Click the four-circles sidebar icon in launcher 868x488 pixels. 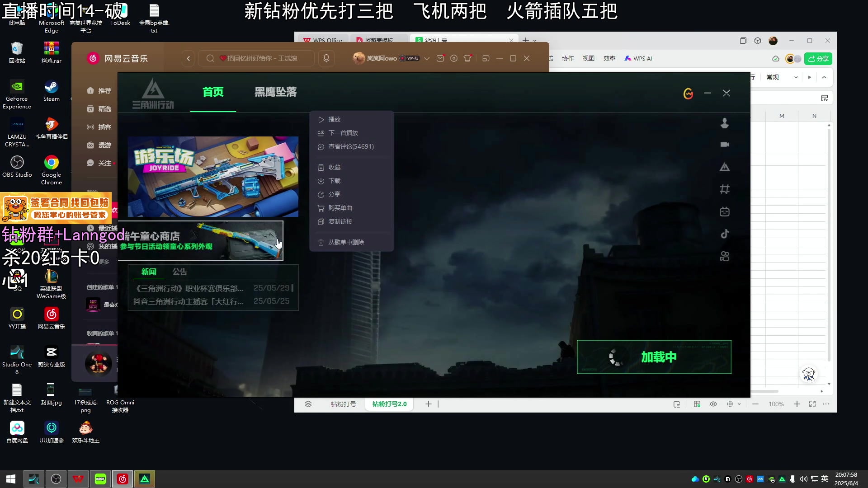coord(725,256)
